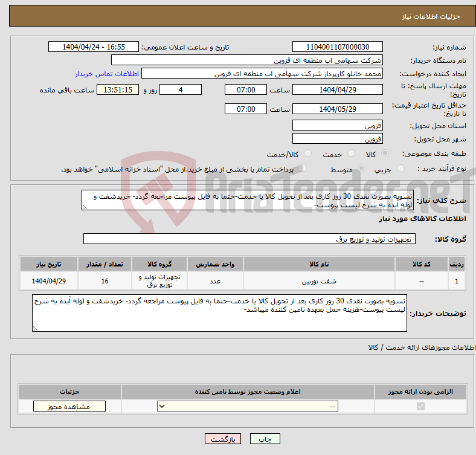Click the چاپ print button
This screenshot has width=476, height=455.
(265, 439)
